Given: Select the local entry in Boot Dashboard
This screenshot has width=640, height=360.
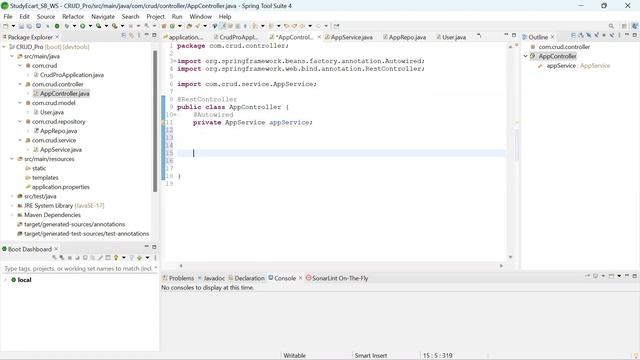Looking at the screenshot, I should tap(21, 280).
